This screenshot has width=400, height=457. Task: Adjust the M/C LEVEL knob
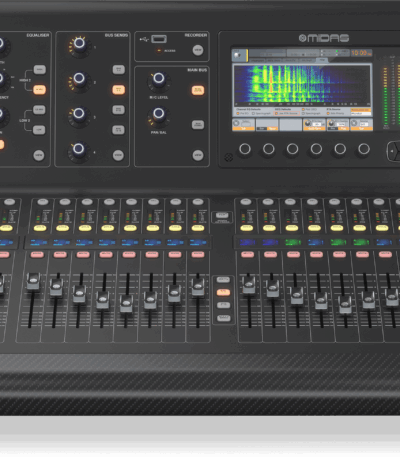tap(158, 79)
